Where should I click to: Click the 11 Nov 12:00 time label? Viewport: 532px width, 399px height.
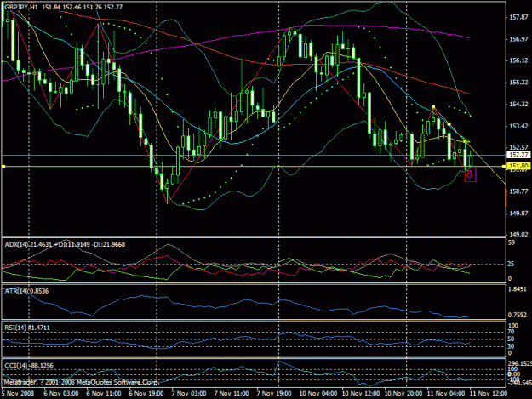pyautogui.click(x=489, y=394)
